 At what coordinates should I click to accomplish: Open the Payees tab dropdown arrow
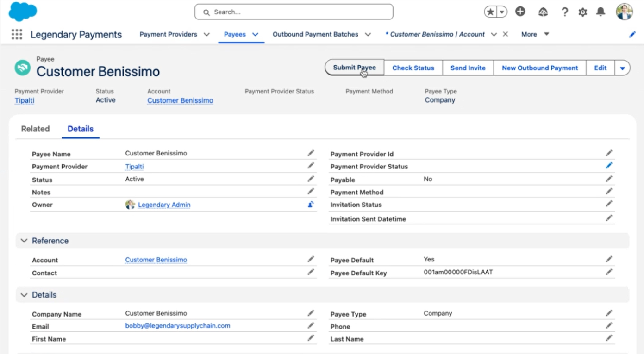click(255, 34)
